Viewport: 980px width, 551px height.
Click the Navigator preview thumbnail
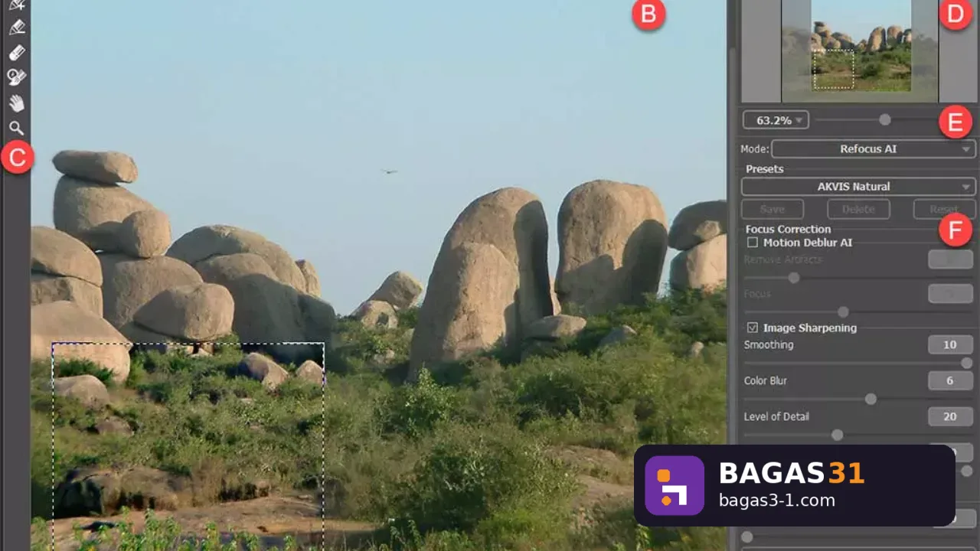[860, 51]
